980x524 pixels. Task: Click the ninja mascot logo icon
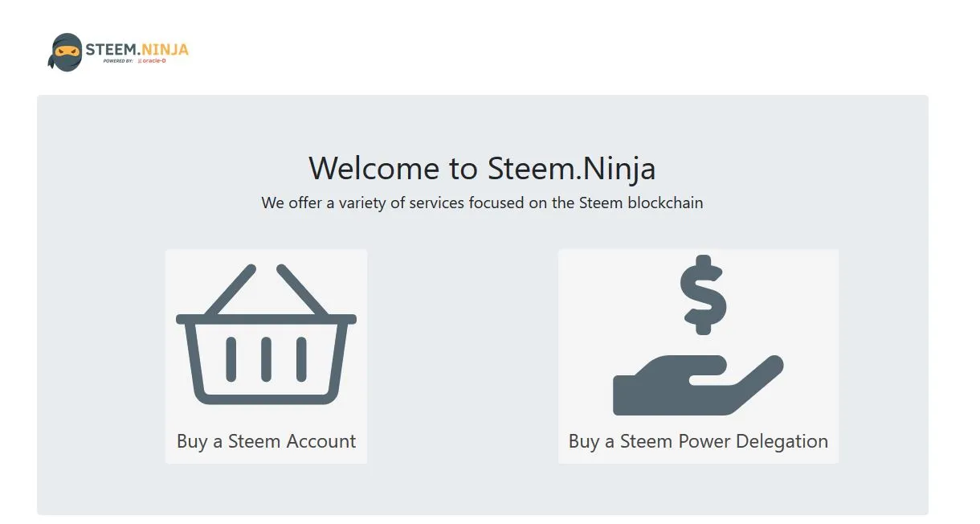66,52
